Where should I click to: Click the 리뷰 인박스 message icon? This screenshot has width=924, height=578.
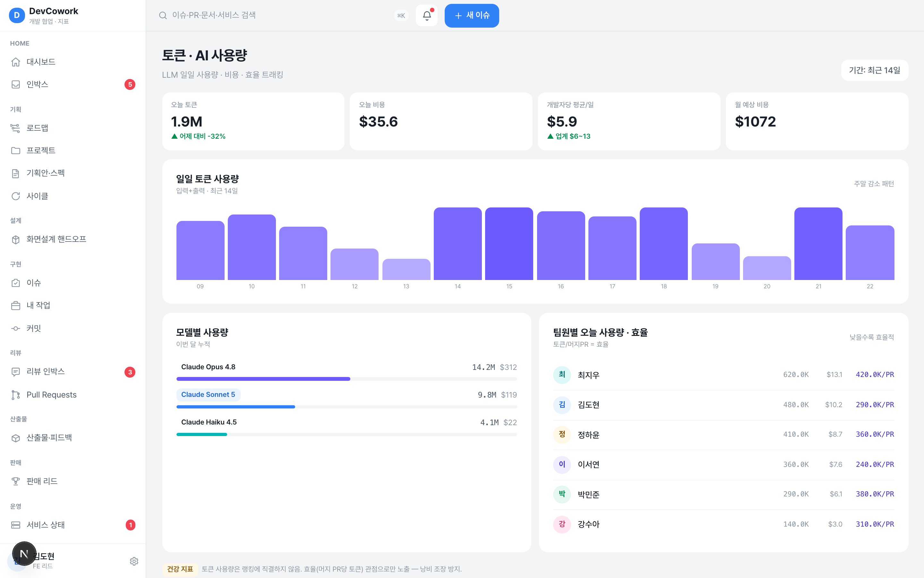point(16,372)
